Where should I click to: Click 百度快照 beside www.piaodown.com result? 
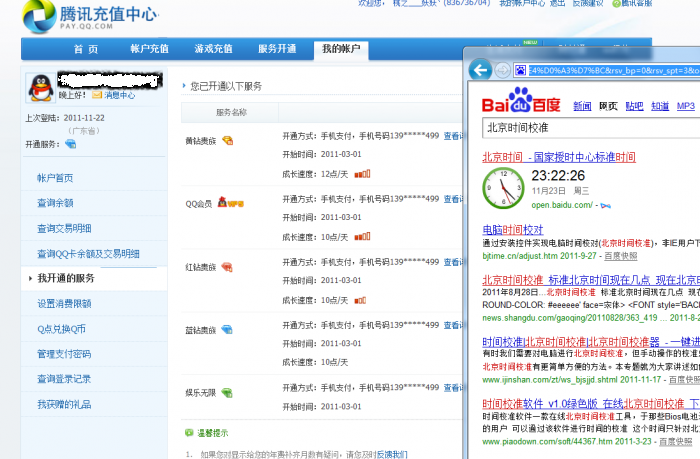point(676,442)
